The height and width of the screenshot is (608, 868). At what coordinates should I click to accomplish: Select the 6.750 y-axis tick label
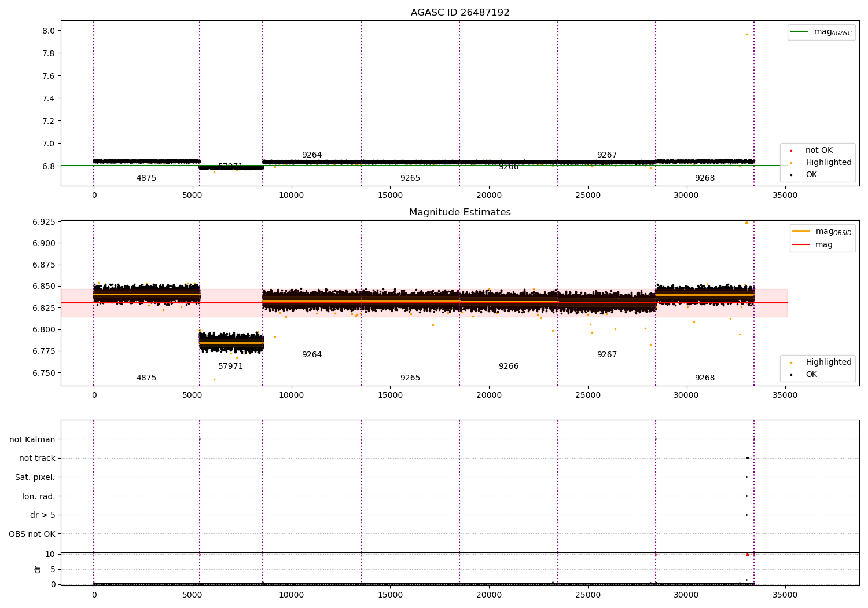(x=43, y=373)
